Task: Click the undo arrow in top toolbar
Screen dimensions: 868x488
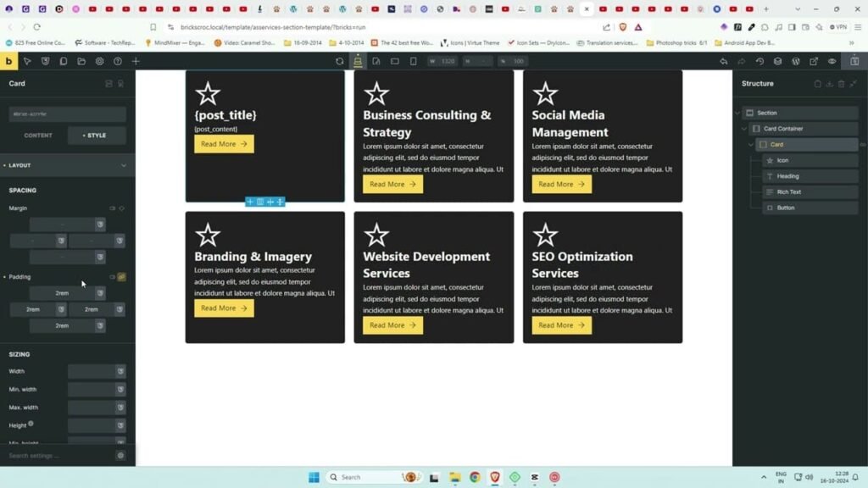Action: [723, 61]
